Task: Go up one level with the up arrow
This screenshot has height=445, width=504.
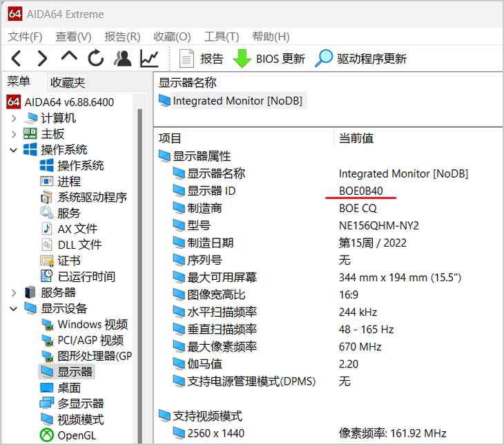Action: pyautogui.click(x=69, y=57)
